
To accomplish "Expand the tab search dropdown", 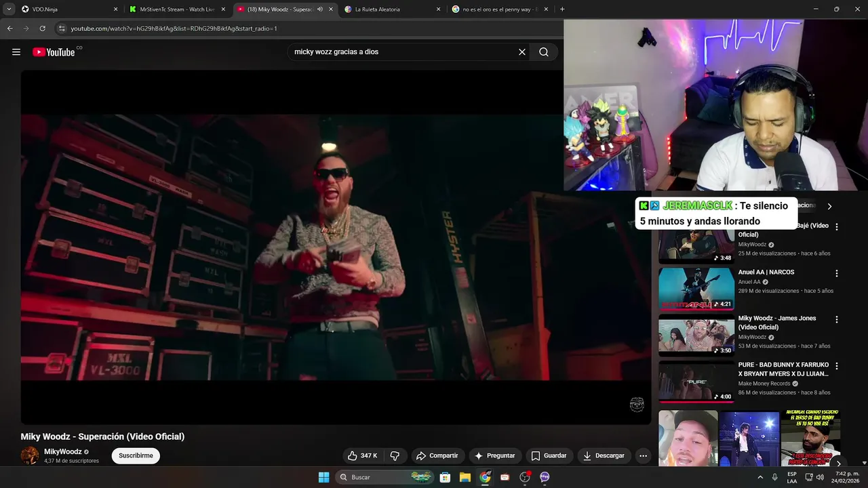I will pos(9,9).
